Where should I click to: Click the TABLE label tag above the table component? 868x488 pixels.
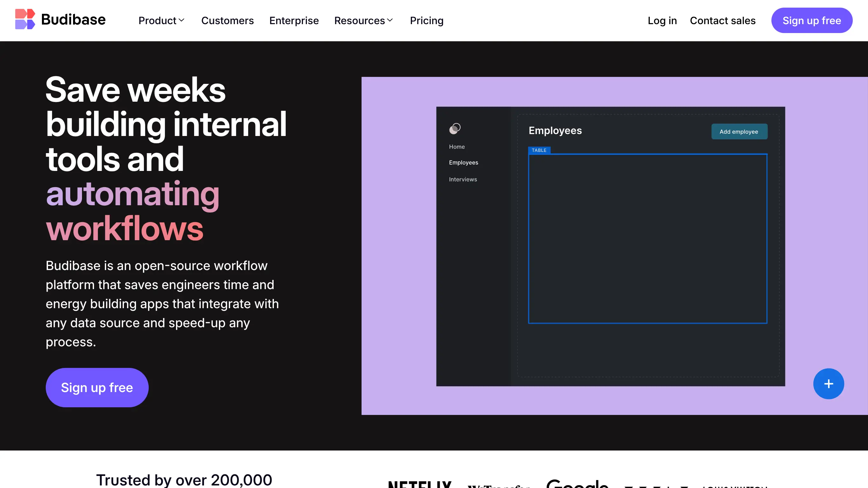tap(539, 150)
